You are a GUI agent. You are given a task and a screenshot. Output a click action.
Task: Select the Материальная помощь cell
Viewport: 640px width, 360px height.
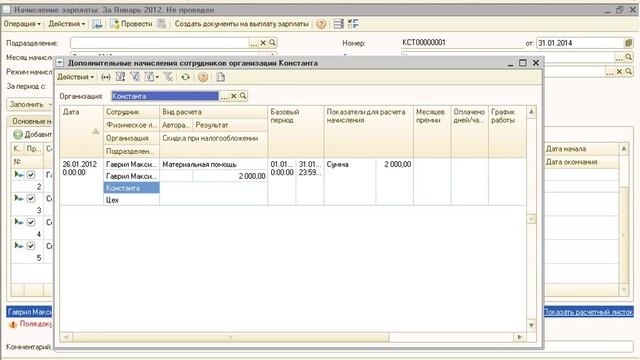pyautogui.click(x=213, y=164)
